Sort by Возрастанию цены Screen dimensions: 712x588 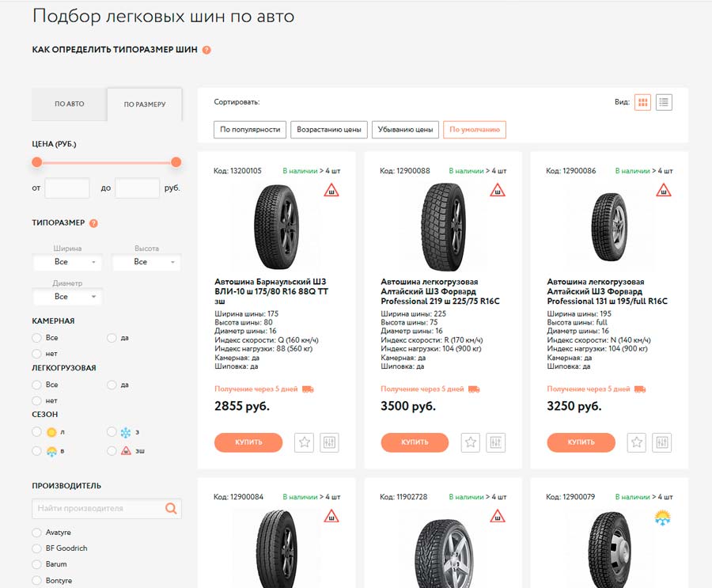point(329,130)
